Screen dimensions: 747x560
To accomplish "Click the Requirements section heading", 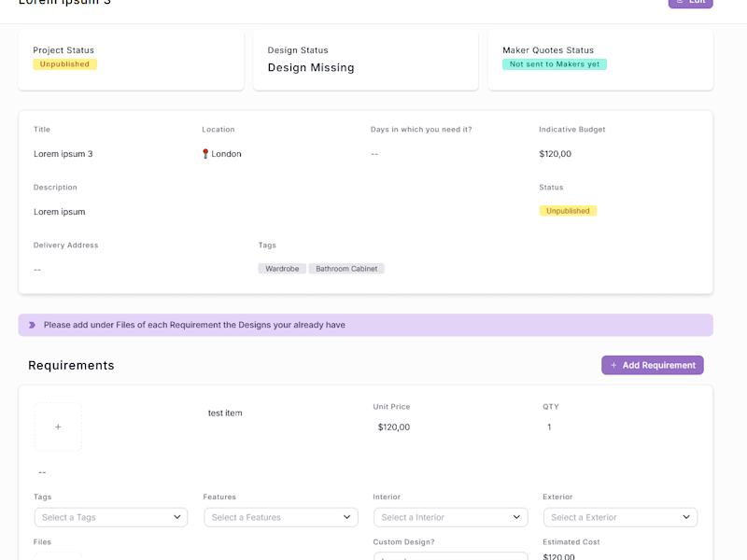I will (72, 365).
